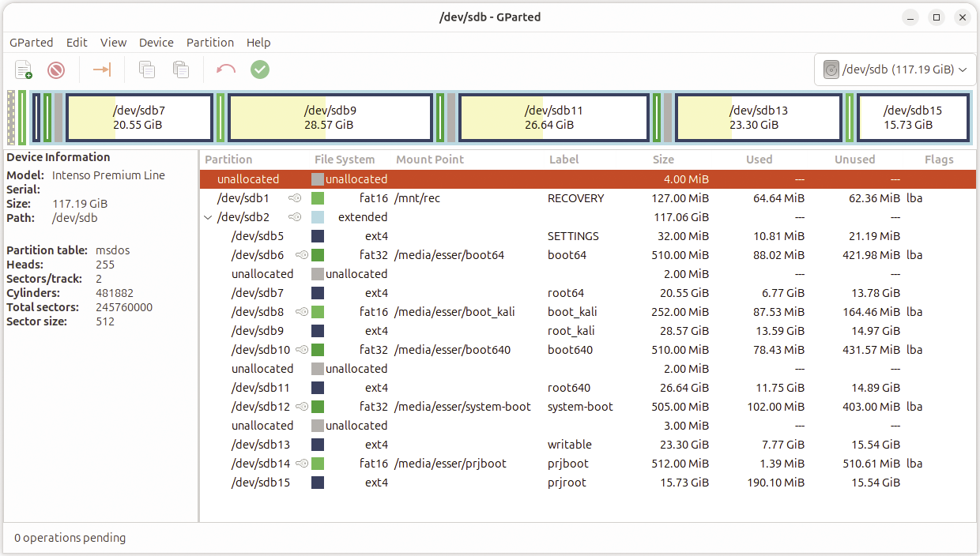This screenshot has height=556, width=980.
Task: Click the Paste partition toolbar icon
Action: point(181,70)
